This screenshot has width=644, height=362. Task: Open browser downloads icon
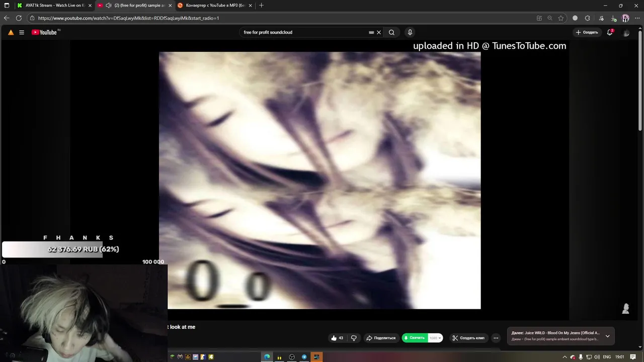(x=613, y=18)
